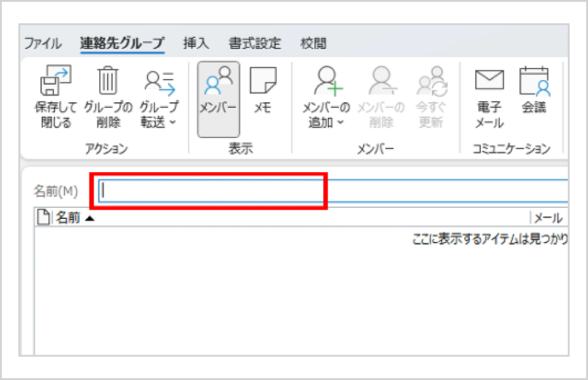588x380 pixels.
Task: Select the 連絡先グループ tab
Action: (x=123, y=43)
